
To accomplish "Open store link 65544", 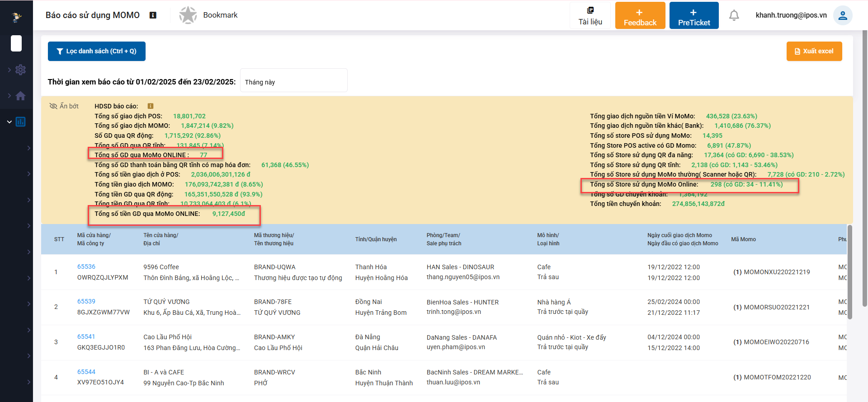I will pos(86,372).
